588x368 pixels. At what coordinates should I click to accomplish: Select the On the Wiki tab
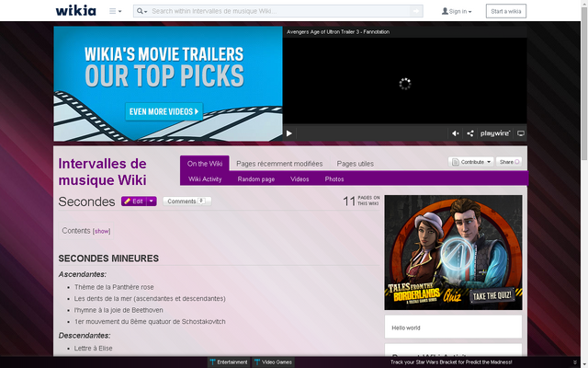point(205,164)
